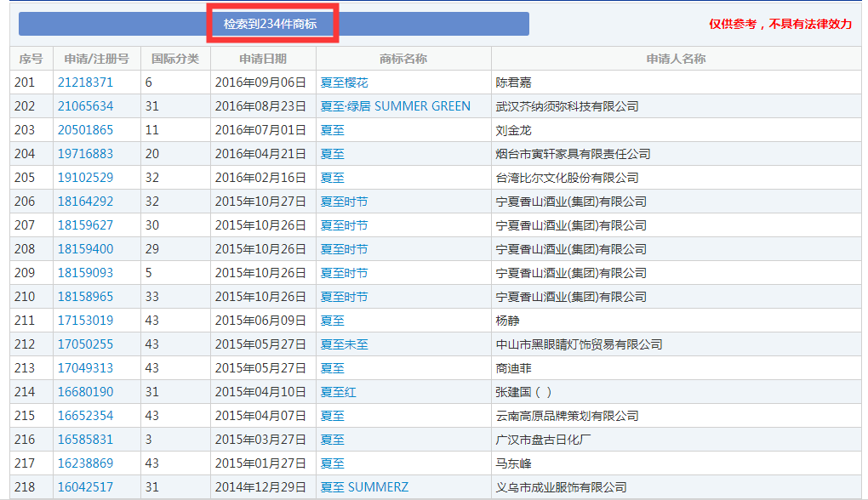
Task: Click the 申请人名称 column header
Action: click(x=676, y=59)
